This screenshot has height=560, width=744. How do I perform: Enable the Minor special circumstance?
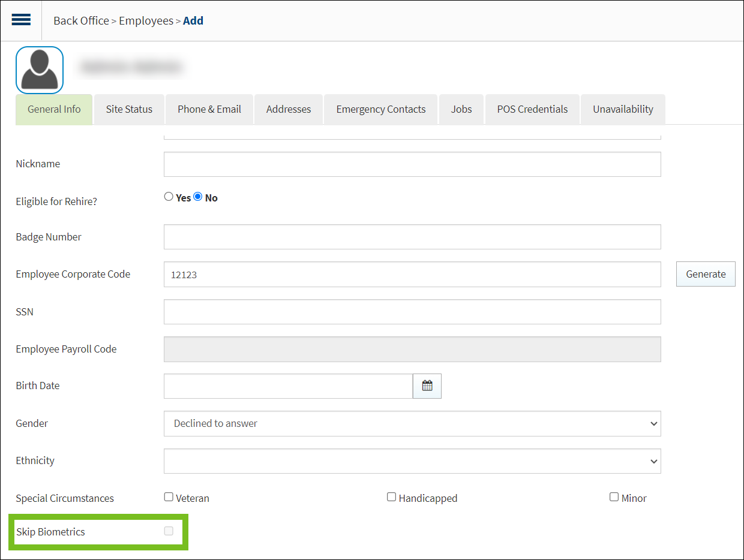pyautogui.click(x=614, y=497)
